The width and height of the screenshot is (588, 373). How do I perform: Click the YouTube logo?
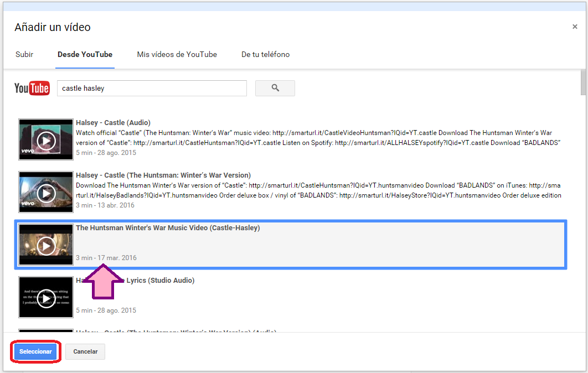tap(32, 88)
